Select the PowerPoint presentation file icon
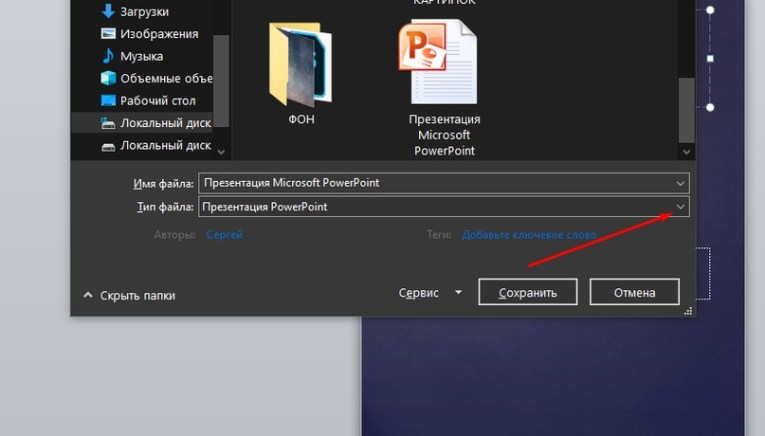Viewport: 765px width, 436px height. coord(438,61)
